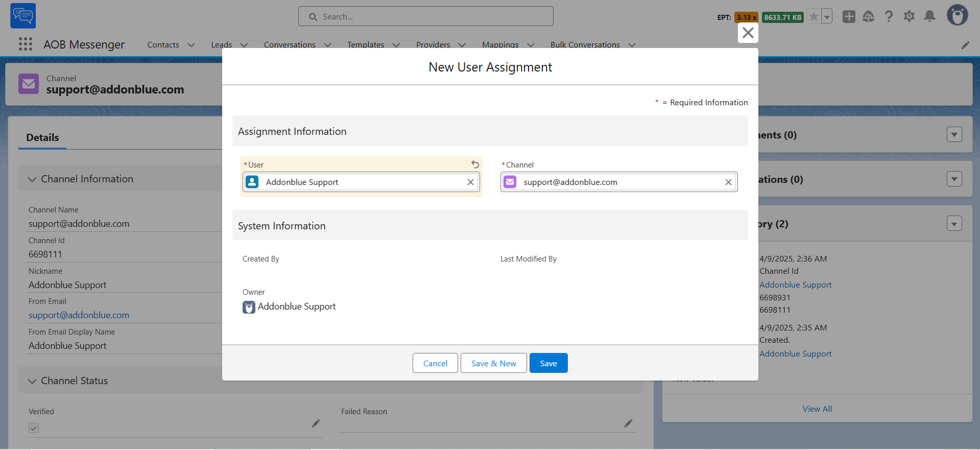Undo the User field change

click(x=475, y=164)
